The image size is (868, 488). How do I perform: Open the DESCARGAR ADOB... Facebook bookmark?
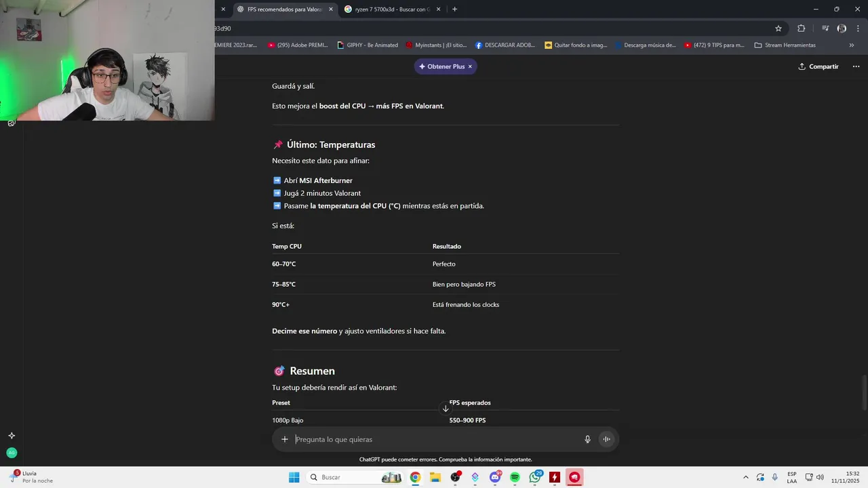click(x=505, y=45)
